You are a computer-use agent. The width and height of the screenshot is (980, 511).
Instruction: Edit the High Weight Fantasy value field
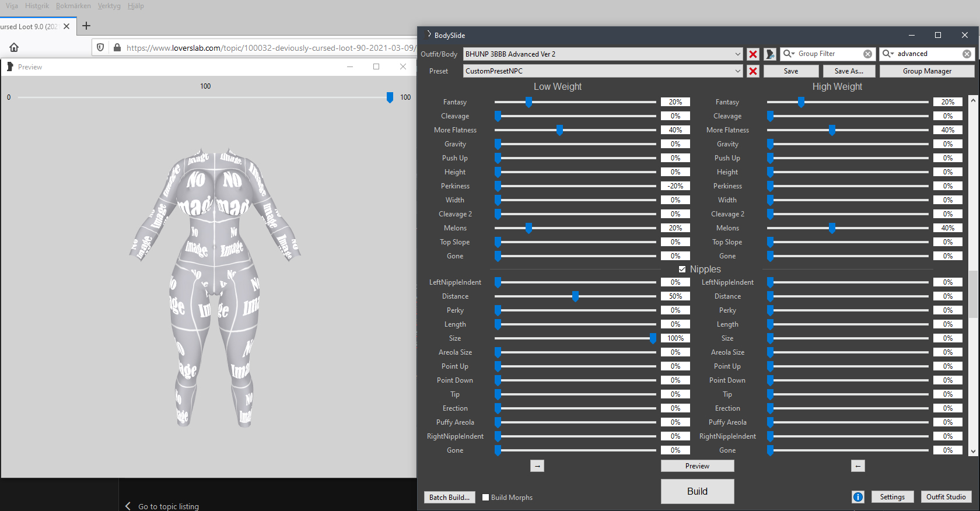point(948,102)
